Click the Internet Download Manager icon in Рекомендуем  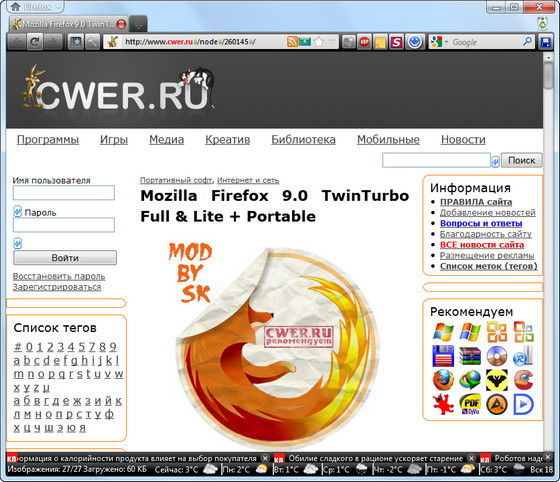click(470, 380)
